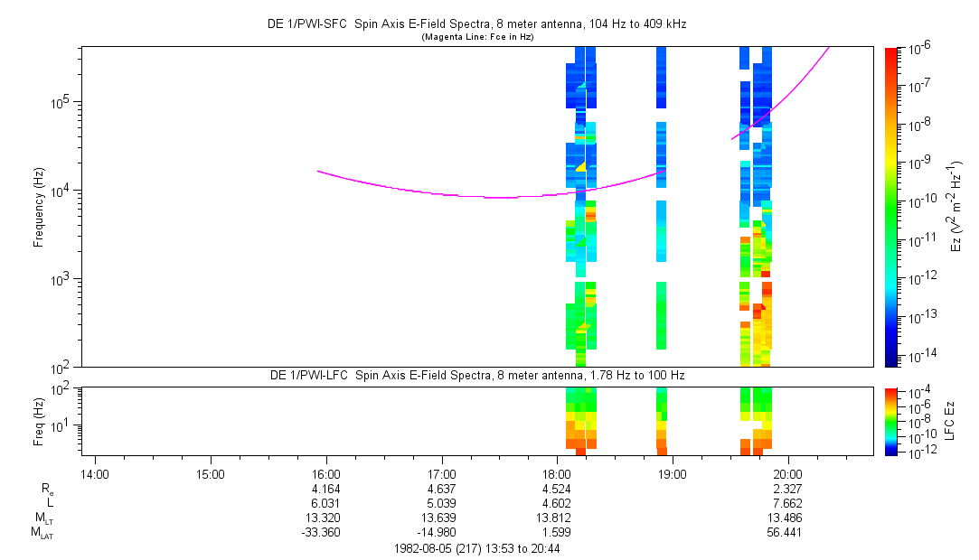Select the 20:00 time axis tick label
Screen dimensions: 979x560
click(x=788, y=473)
